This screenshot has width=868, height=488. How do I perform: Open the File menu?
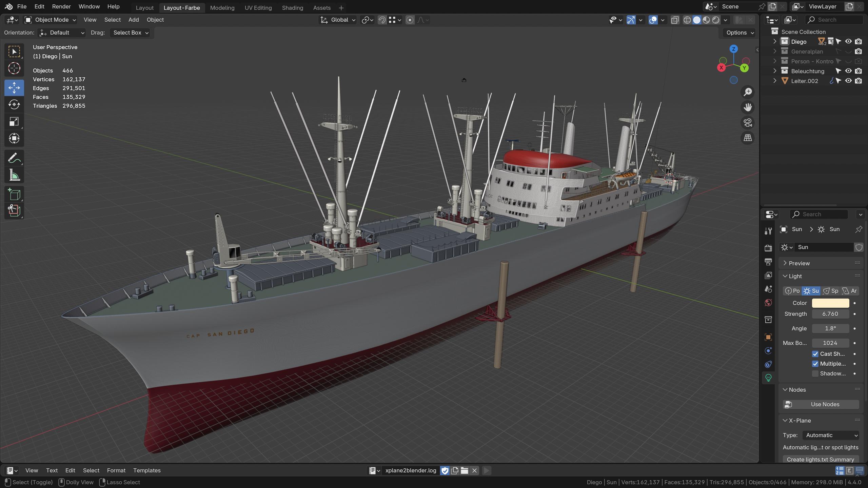pos(22,7)
